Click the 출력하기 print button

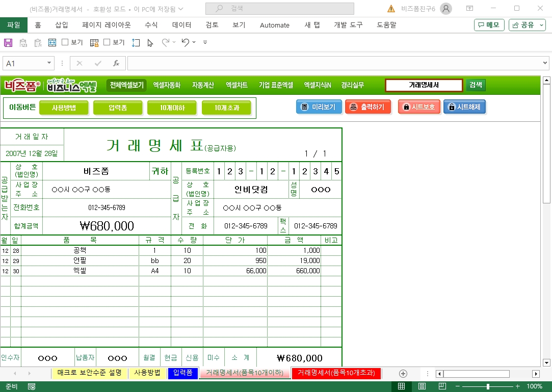coord(368,107)
